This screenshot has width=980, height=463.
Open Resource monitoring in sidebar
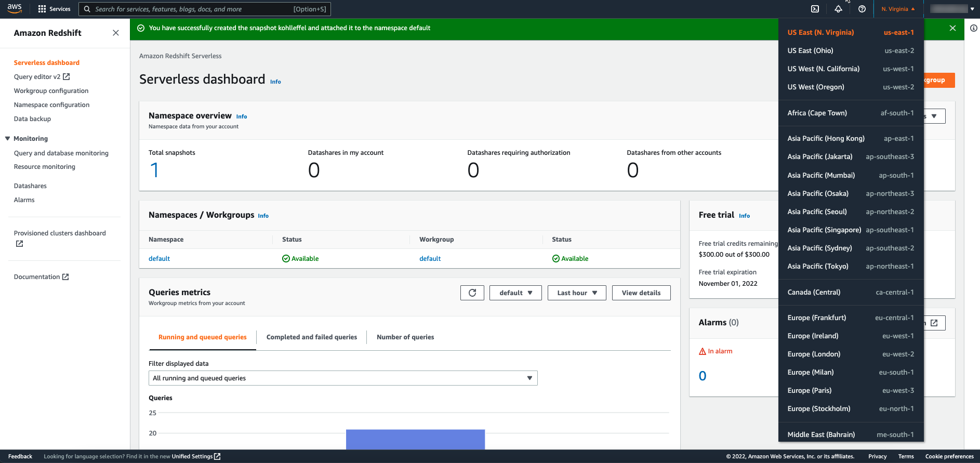[x=45, y=167]
